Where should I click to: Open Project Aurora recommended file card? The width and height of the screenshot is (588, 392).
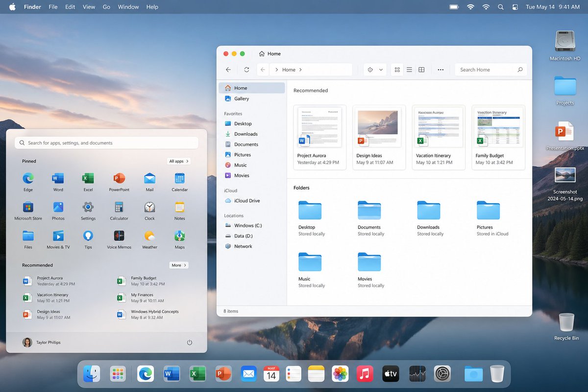tap(320, 137)
